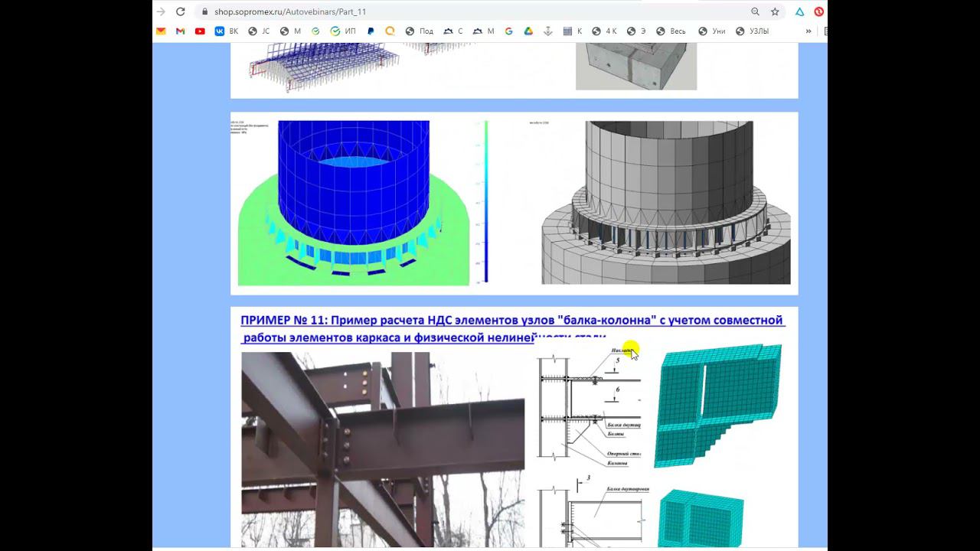
Task: Click the large teal finite element joint model
Action: point(717,406)
